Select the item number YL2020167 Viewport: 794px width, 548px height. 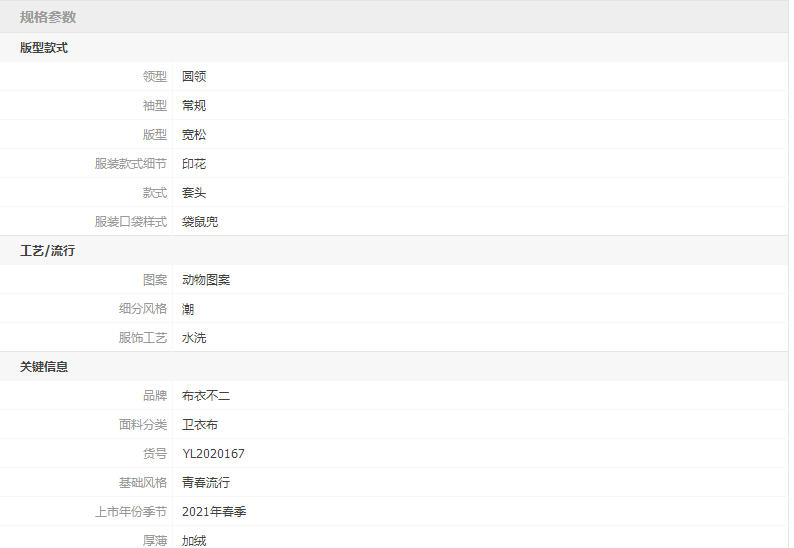click(x=213, y=453)
